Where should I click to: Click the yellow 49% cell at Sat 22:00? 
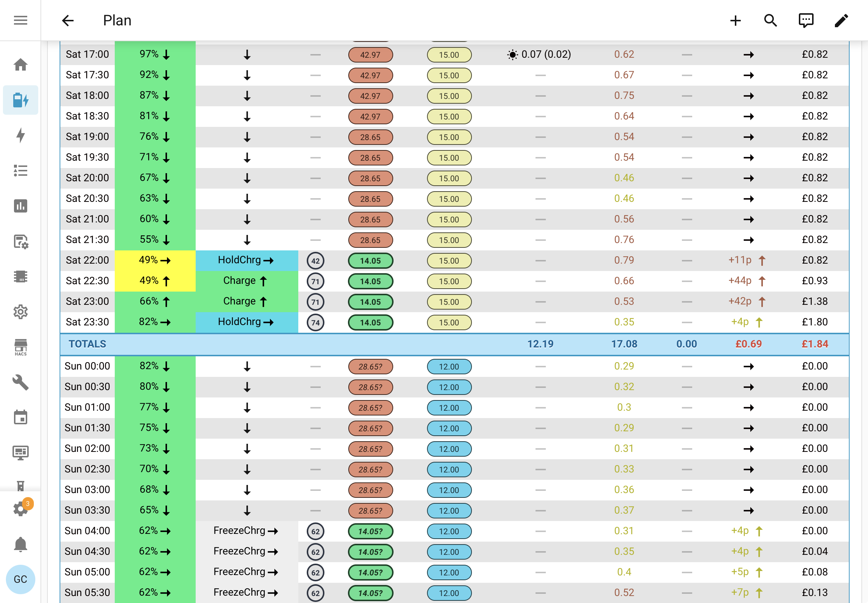pos(155,260)
